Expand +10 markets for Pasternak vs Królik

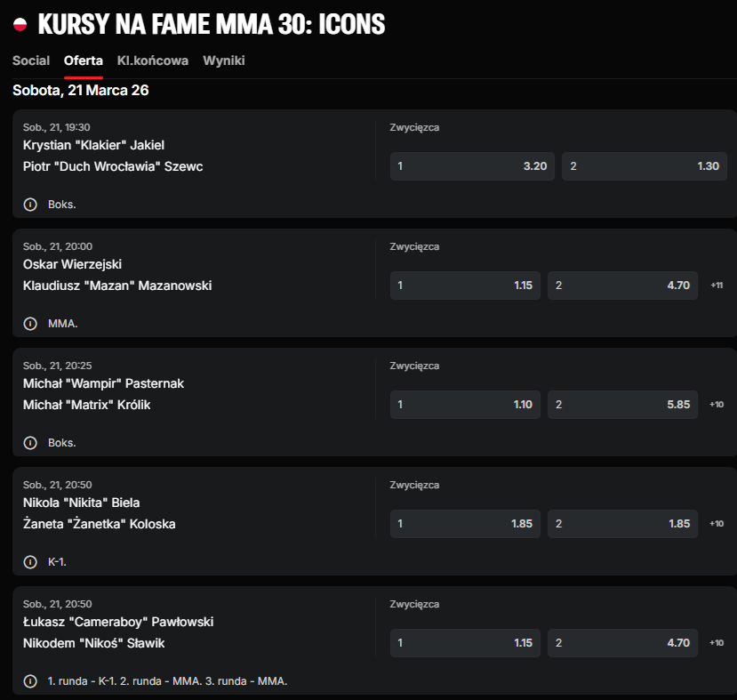tap(717, 405)
